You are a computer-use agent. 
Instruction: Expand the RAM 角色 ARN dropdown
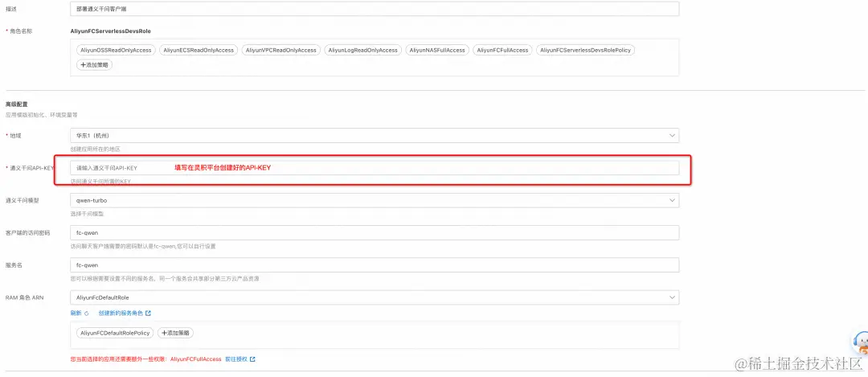(375, 298)
